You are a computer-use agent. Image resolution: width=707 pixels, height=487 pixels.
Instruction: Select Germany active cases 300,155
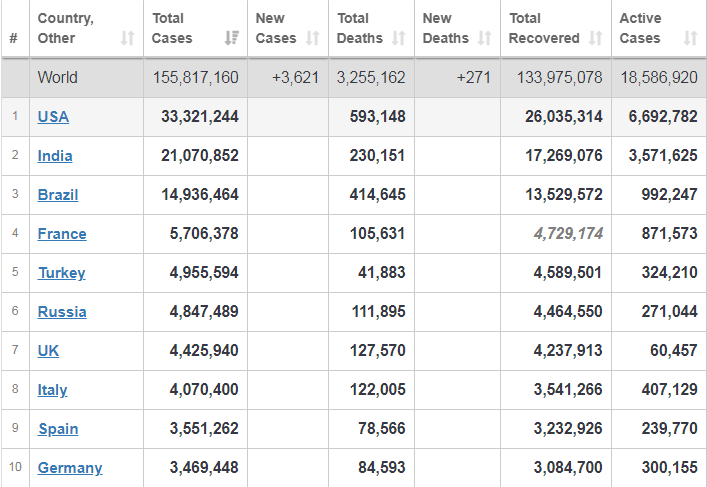pos(670,468)
